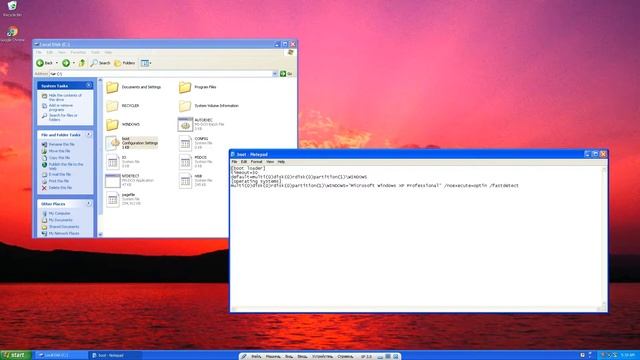Viewport: 640px width, 360px height.
Task: Open the Views dropdown in Explorer toolbar
Action: coord(146,63)
